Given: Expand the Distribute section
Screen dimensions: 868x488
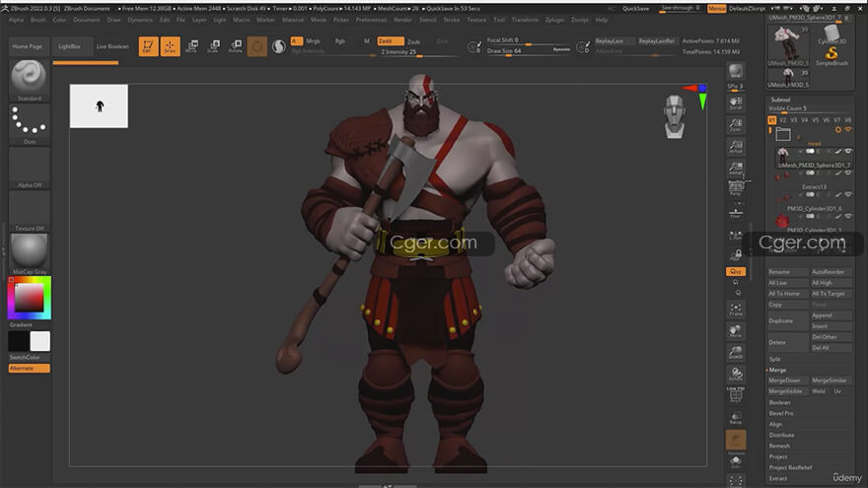Looking at the screenshot, I should click(x=781, y=435).
